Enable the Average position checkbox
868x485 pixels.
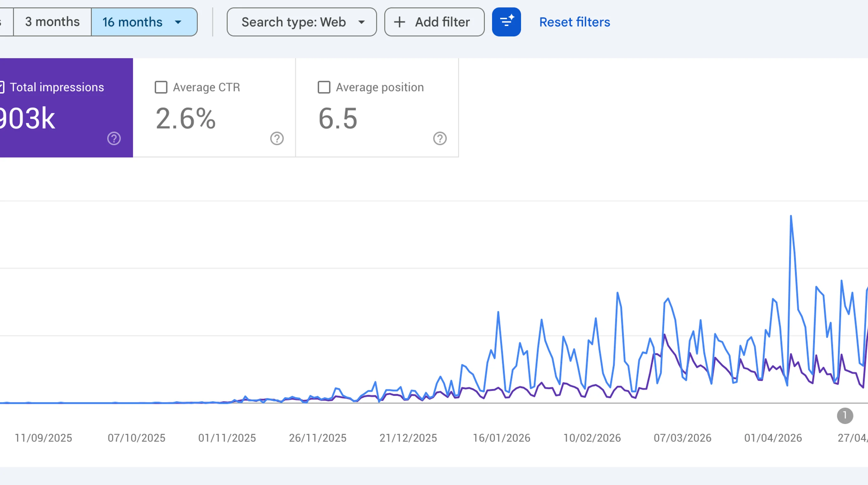click(x=324, y=87)
